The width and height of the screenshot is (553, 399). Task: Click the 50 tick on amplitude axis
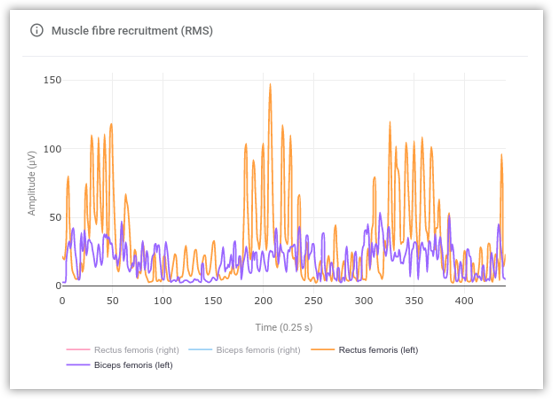tap(55, 217)
